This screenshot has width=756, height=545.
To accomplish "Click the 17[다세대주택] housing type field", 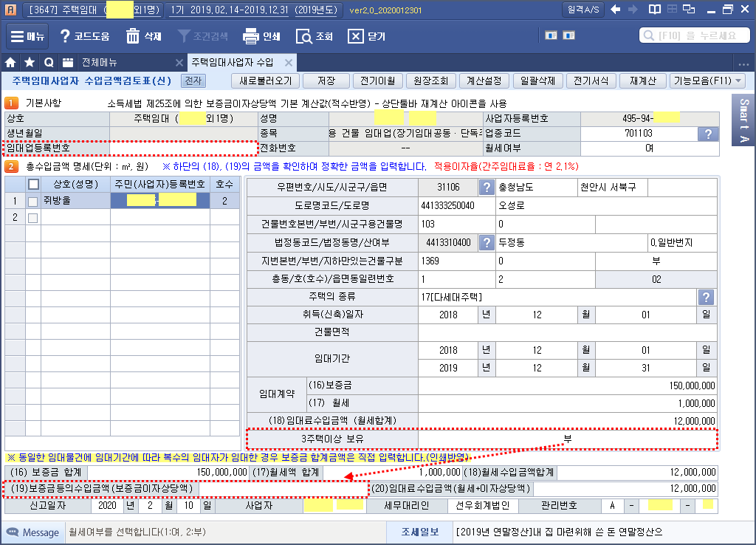I will pyautogui.click(x=558, y=297).
